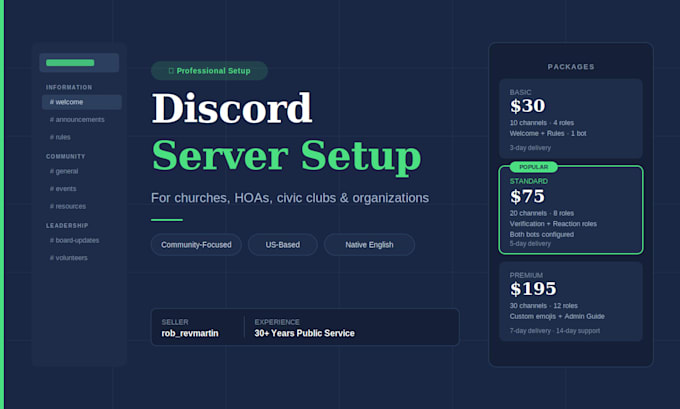This screenshot has width=680, height=409.
Task: Click the Verification + Reaction roles line
Action: [x=553, y=224]
